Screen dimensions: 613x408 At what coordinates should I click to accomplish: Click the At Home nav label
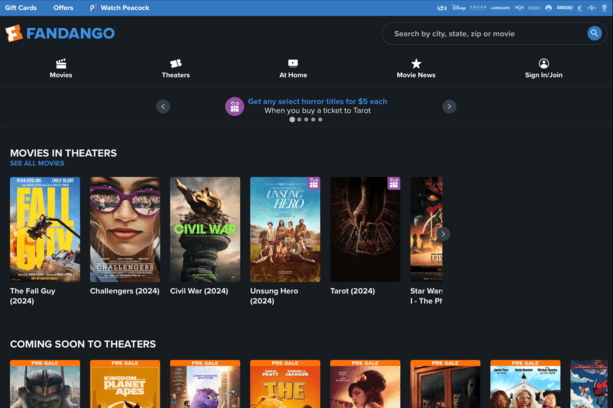pyautogui.click(x=293, y=75)
